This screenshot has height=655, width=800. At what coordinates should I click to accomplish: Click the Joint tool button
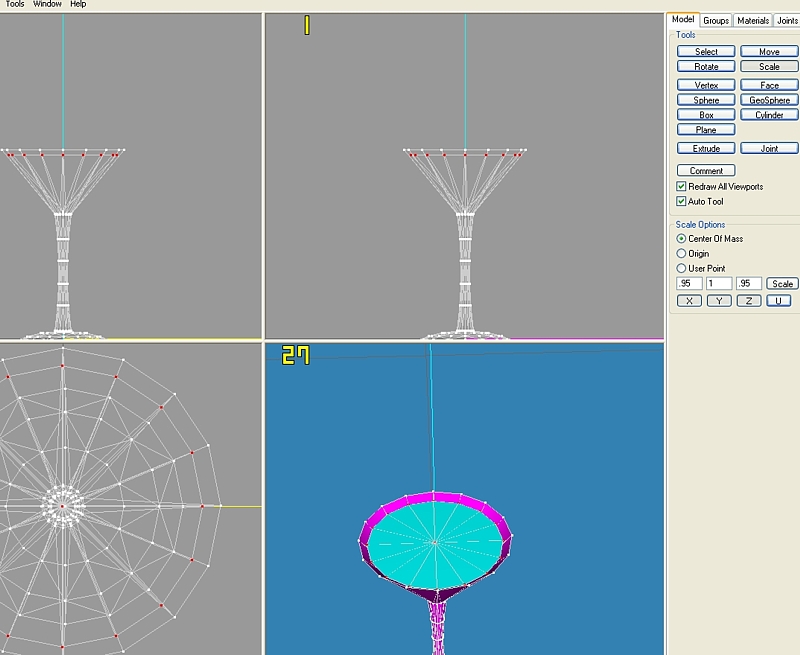(x=769, y=149)
